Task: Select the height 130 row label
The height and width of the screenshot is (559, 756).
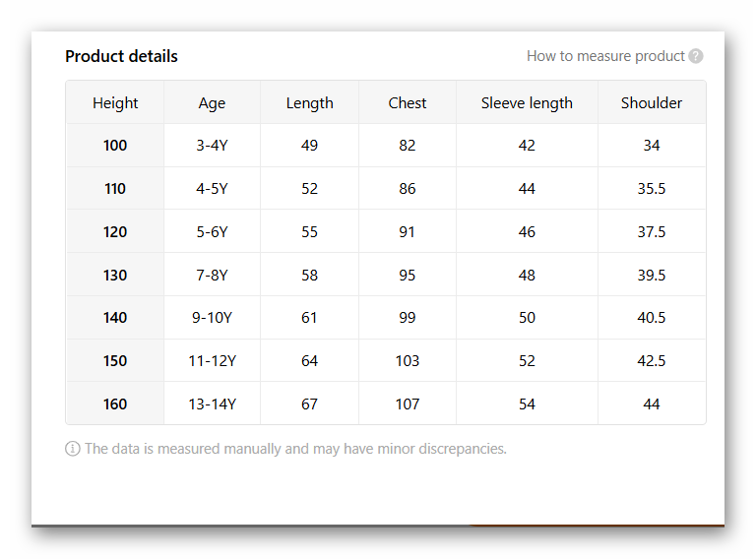Action: [x=115, y=276]
